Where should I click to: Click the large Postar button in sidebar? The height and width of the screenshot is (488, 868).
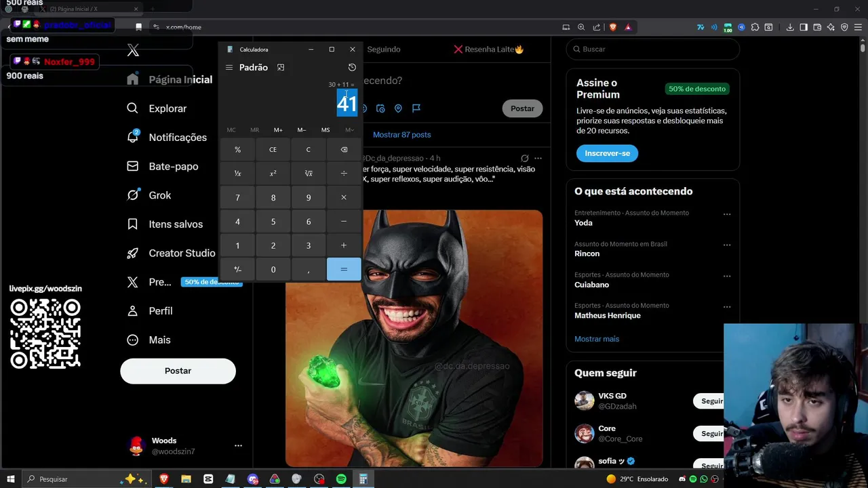click(x=178, y=371)
